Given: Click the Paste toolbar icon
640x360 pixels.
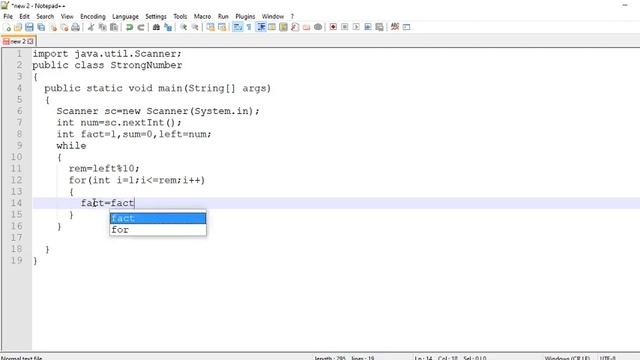Looking at the screenshot, I should pos(114,27).
